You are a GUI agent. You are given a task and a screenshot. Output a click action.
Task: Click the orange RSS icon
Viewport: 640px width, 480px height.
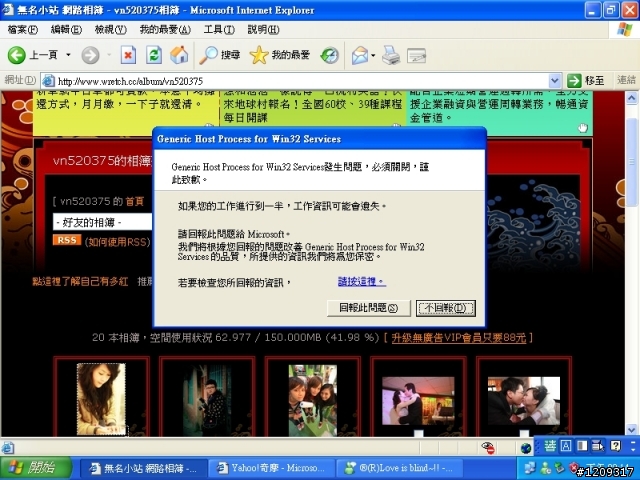(x=67, y=240)
